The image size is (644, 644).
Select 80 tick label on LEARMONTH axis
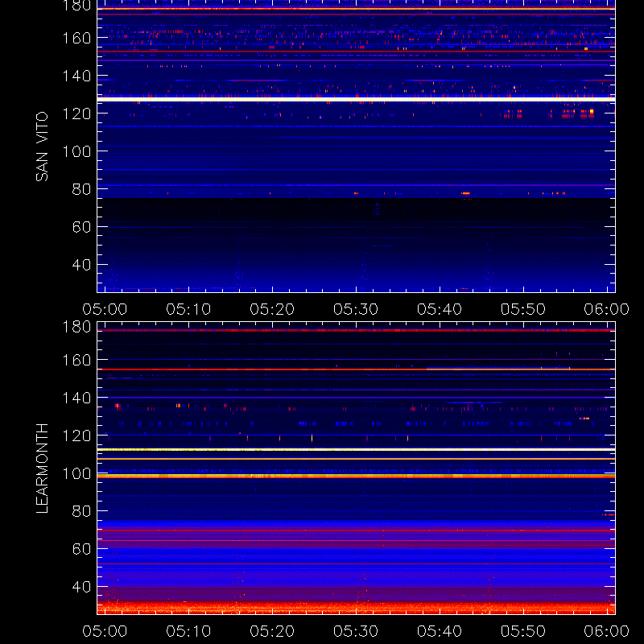tap(81, 511)
